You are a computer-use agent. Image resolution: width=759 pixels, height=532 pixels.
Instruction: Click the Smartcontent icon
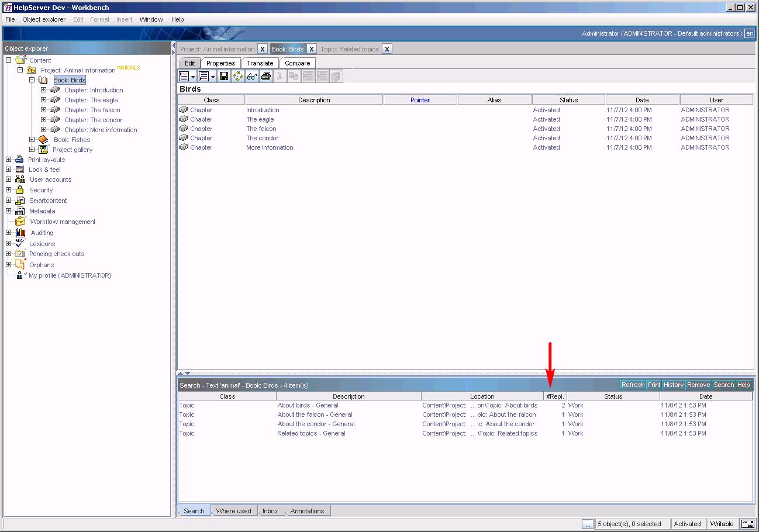tap(20, 201)
